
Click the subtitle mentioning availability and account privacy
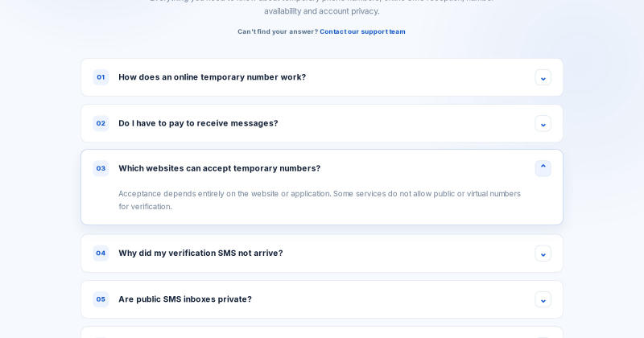(321, 8)
